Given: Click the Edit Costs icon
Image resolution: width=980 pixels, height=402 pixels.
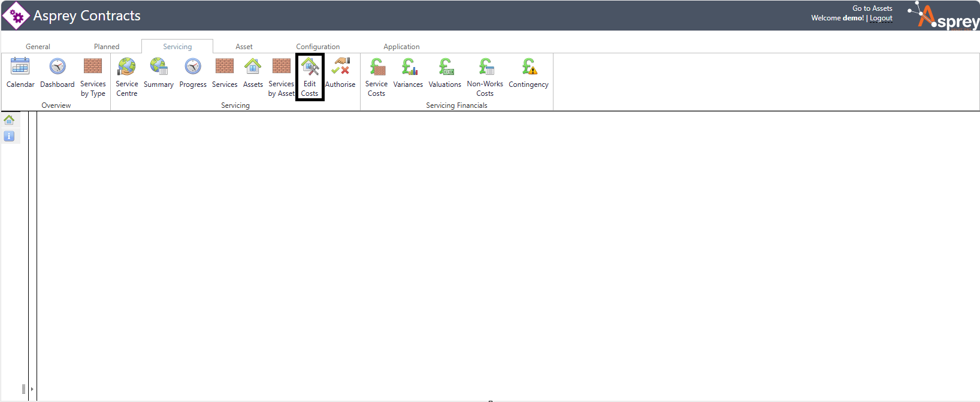Looking at the screenshot, I should point(310,67).
